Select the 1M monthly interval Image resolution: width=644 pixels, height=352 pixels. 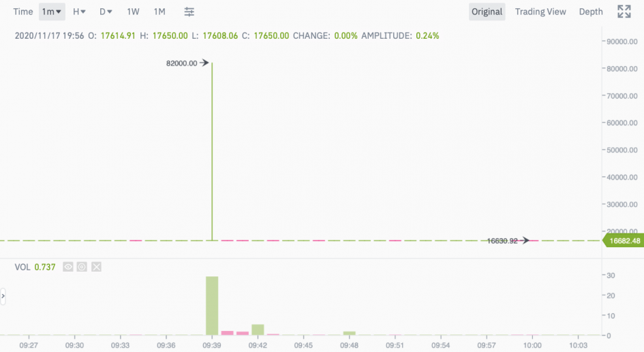coord(159,12)
